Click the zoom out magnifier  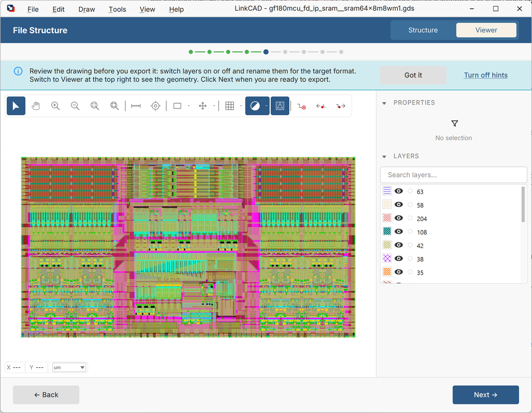75,106
